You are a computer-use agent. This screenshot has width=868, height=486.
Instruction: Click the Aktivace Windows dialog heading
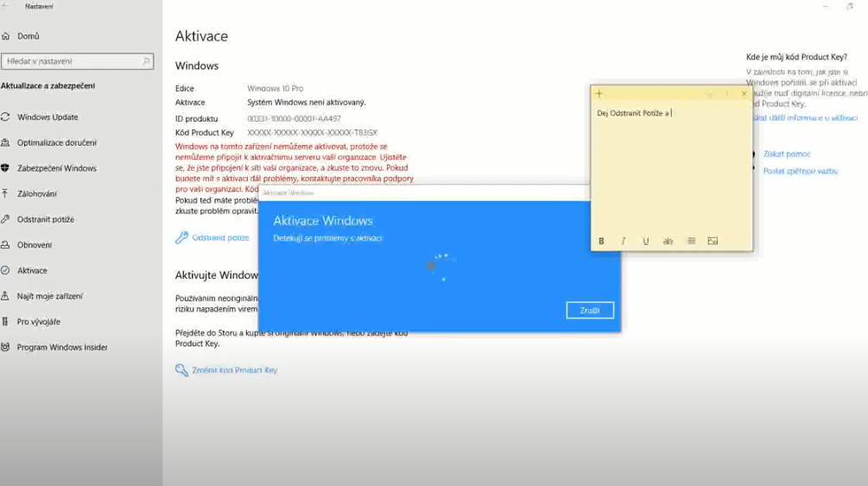click(x=323, y=220)
